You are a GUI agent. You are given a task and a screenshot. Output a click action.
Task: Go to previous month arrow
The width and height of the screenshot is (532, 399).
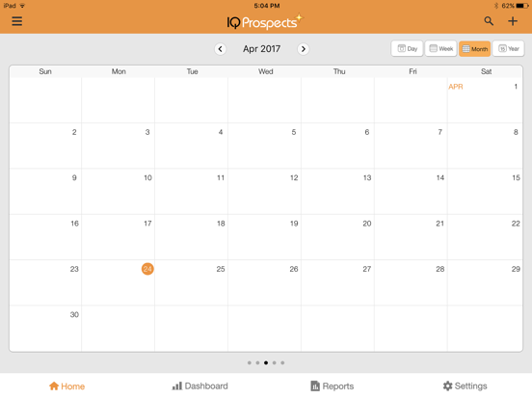(220, 49)
